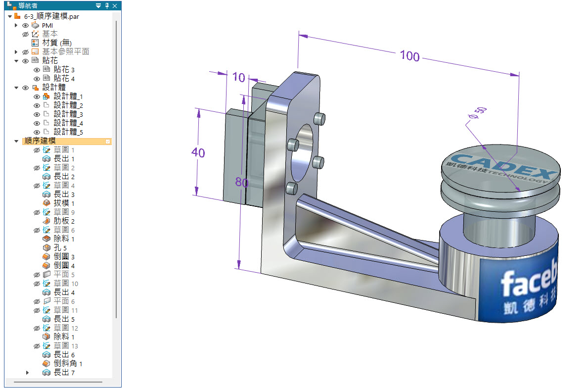Click the 孔 5 hole feature icon
The image size is (588, 388).
[x=46, y=248]
